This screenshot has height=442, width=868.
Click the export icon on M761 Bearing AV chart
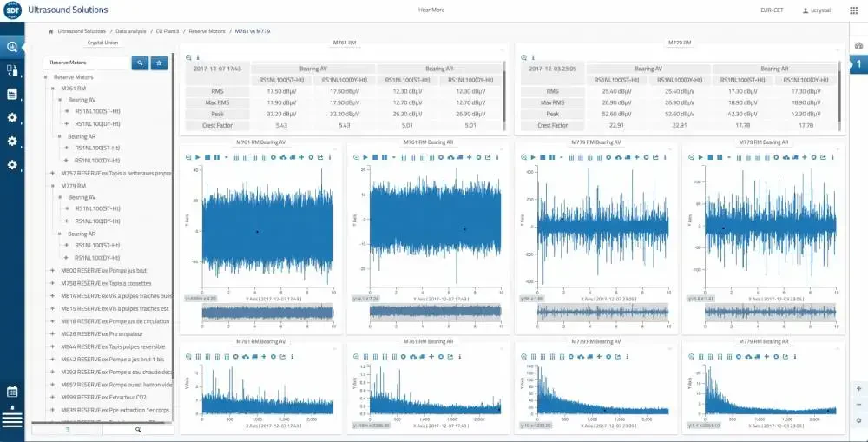(x=319, y=157)
